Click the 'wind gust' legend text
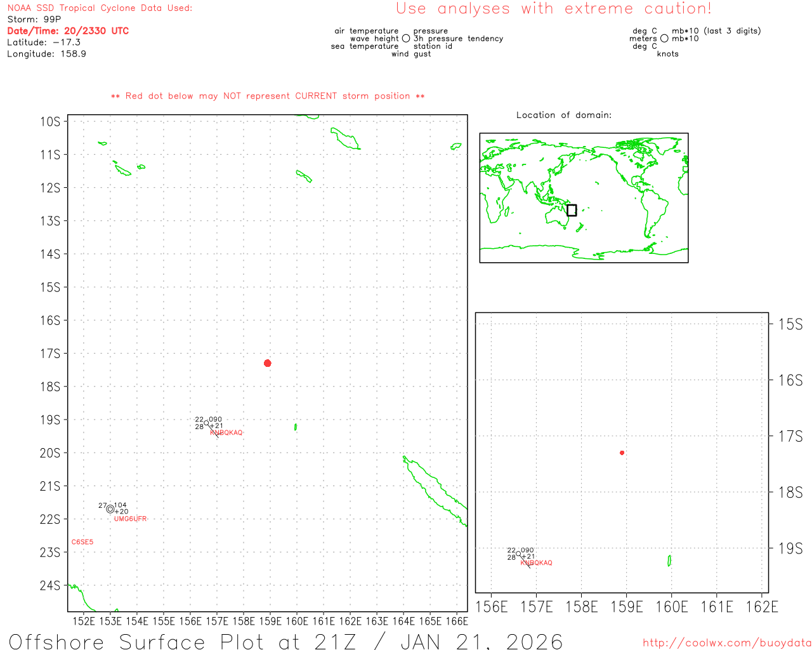812x650 pixels. click(411, 54)
